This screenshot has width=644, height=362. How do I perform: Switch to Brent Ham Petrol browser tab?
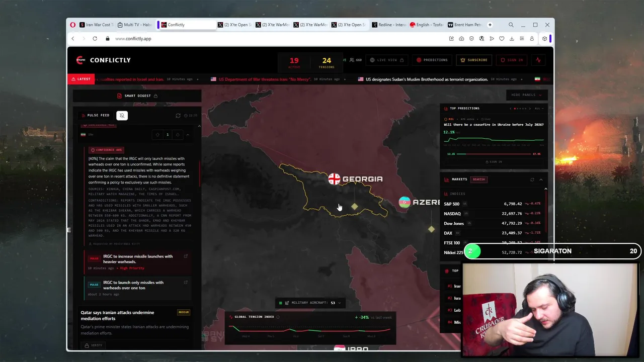(x=465, y=25)
